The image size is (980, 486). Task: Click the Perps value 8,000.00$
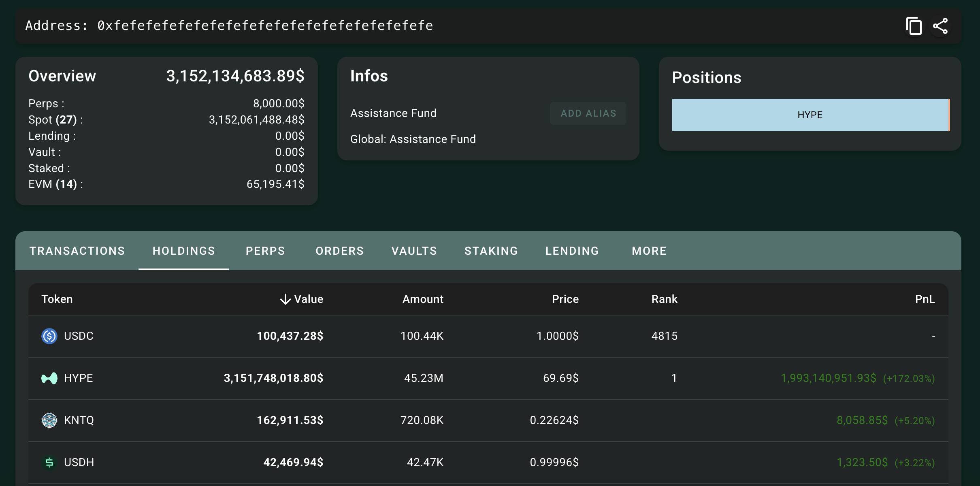(x=279, y=104)
